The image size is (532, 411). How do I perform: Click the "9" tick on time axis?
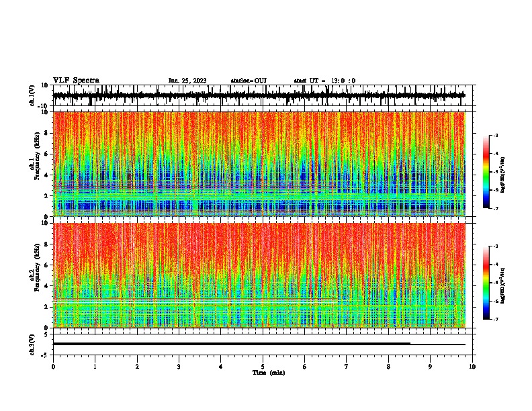(430, 367)
